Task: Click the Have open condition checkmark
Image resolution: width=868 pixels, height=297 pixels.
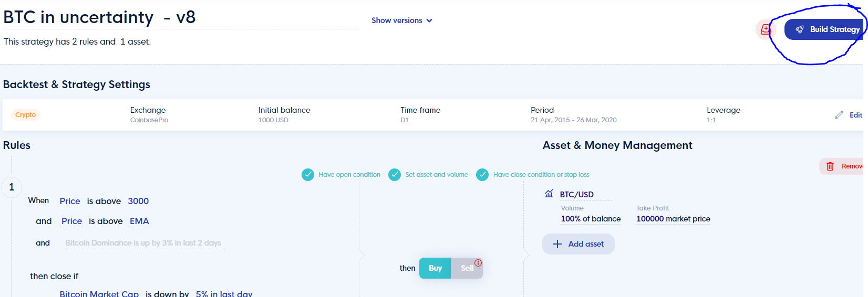Action: tap(308, 175)
